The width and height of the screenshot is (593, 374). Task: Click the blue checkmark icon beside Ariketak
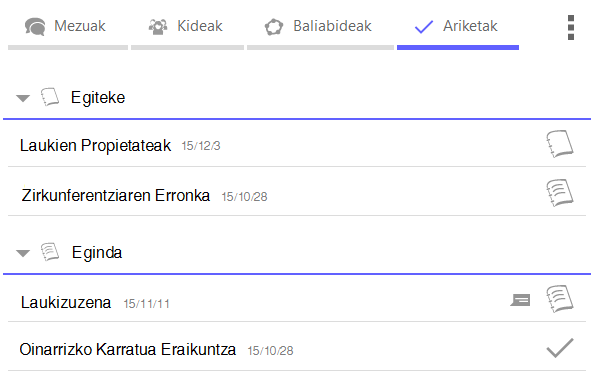(x=424, y=27)
